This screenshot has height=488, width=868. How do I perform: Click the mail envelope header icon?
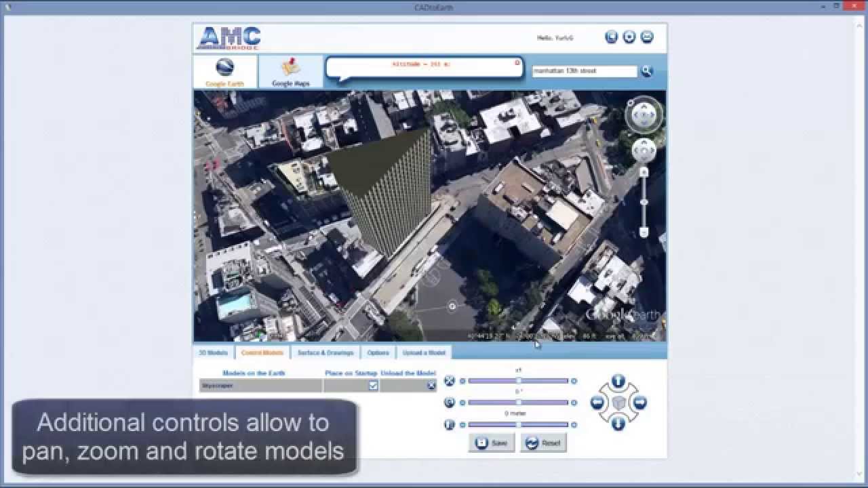click(x=647, y=37)
